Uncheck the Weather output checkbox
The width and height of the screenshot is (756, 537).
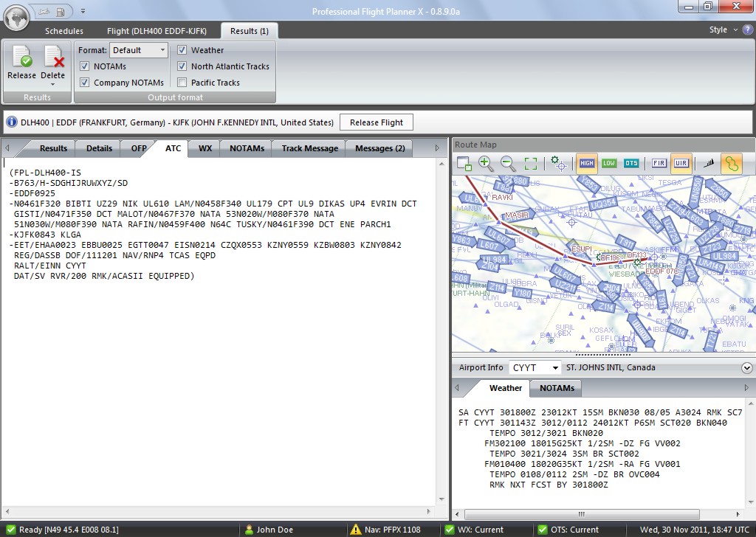(182, 50)
